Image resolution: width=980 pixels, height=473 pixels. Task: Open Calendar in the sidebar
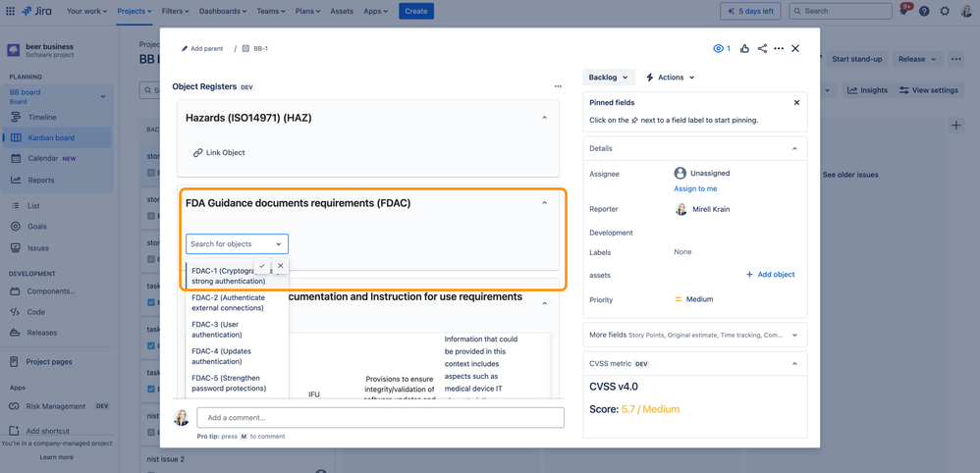(42, 158)
